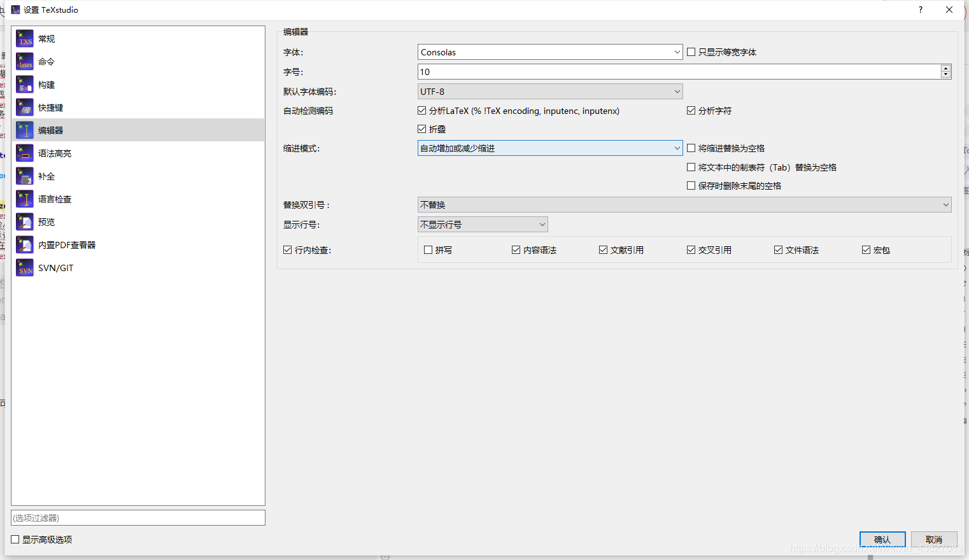Click the SVN/GIT icon
This screenshot has height=560, width=969.
(25, 268)
